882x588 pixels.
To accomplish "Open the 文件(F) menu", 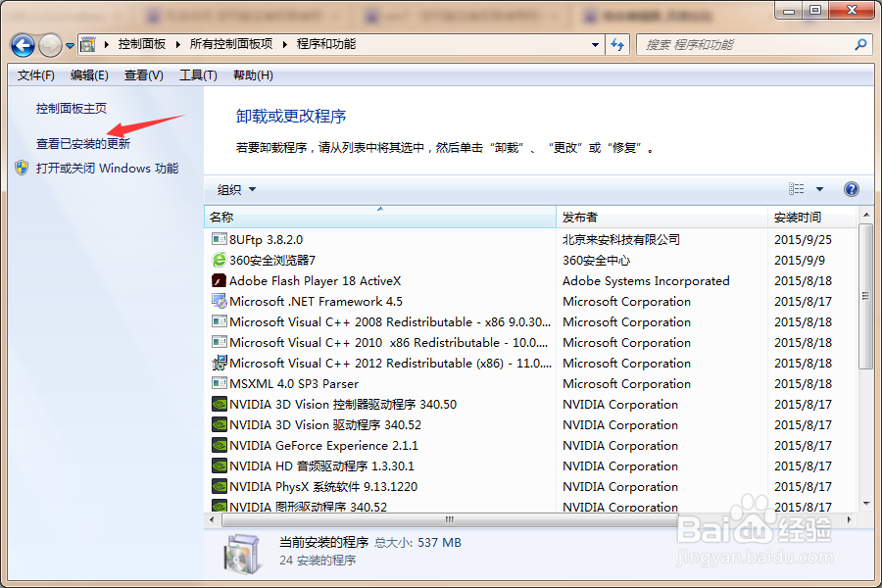I will point(36,75).
